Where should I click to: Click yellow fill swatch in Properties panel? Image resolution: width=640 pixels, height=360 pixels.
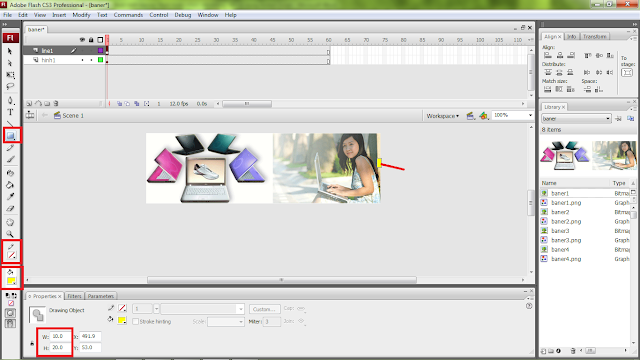(122, 320)
